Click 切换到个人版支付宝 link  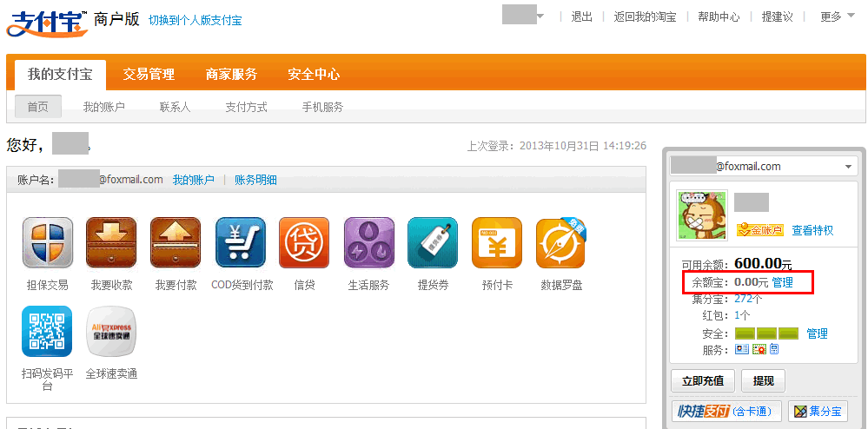point(195,21)
